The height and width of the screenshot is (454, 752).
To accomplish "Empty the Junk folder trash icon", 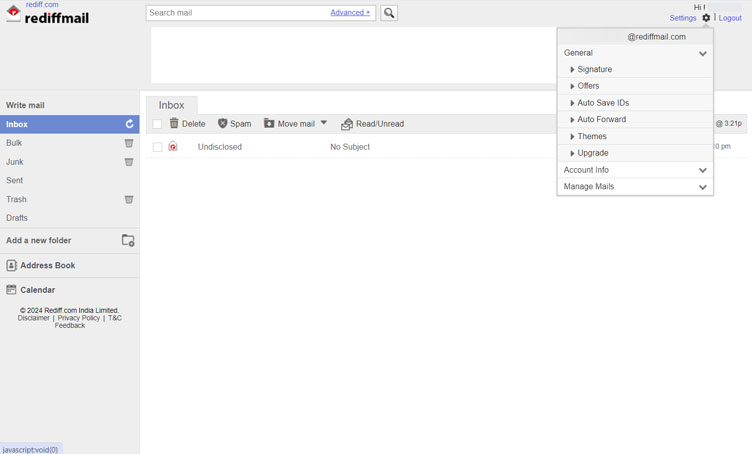I will tap(129, 162).
